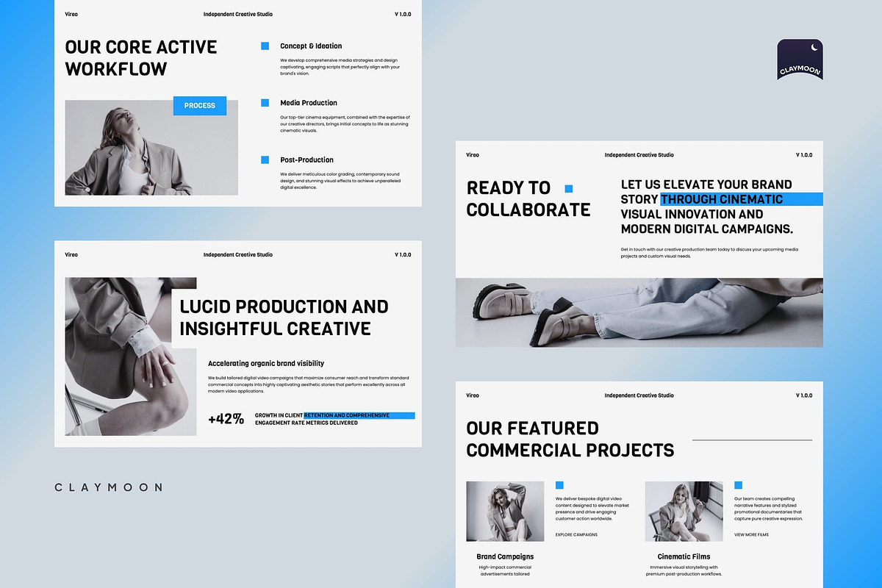Click the "Get in touch with our creative production team" paragraph
Screen dimensions: 882x588
(709, 253)
